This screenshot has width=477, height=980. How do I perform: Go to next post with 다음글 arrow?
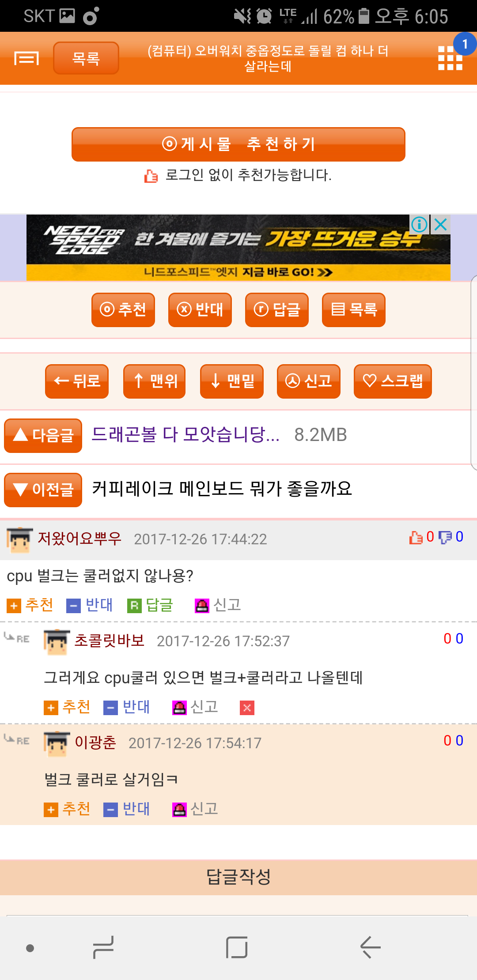coord(43,435)
